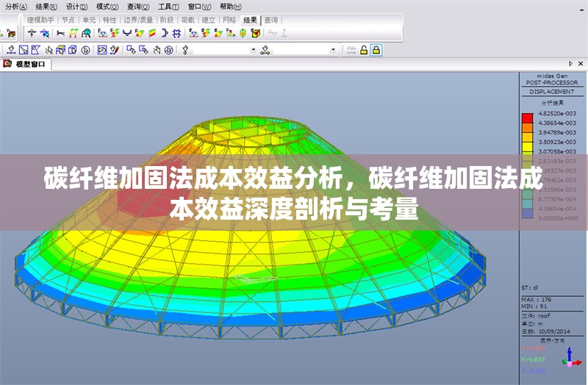Screen dimensions: 588x385
Task: Open the 查询(Q) menu
Action: coord(138,7)
